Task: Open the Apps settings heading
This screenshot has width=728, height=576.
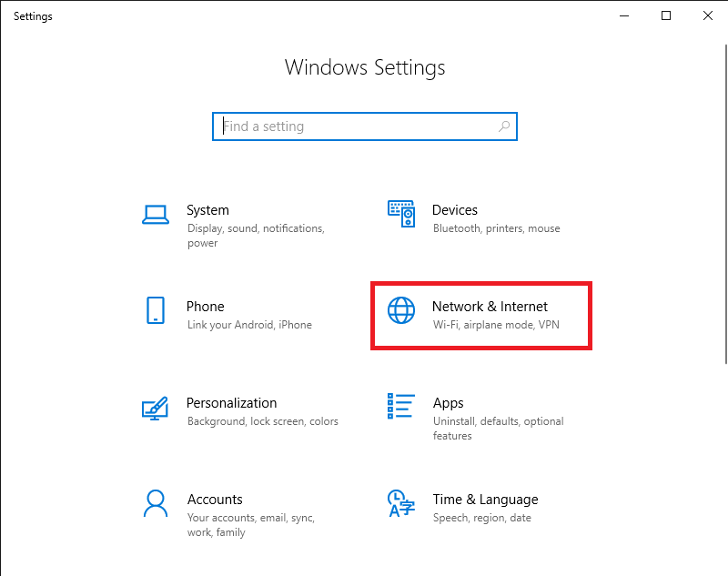Action: (448, 403)
